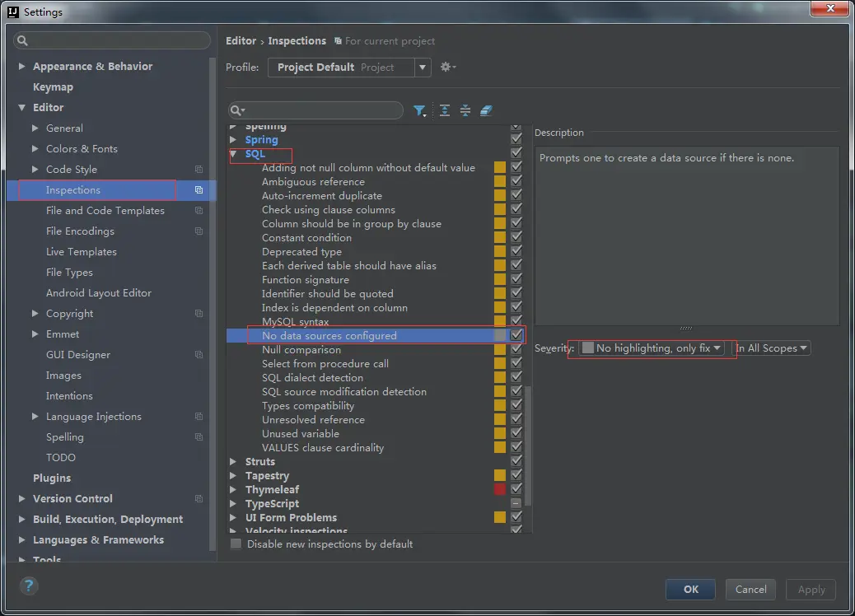Click the IntelliJ logo in the title bar
The width and height of the screenshot is (855, 616).
[13, 12]
